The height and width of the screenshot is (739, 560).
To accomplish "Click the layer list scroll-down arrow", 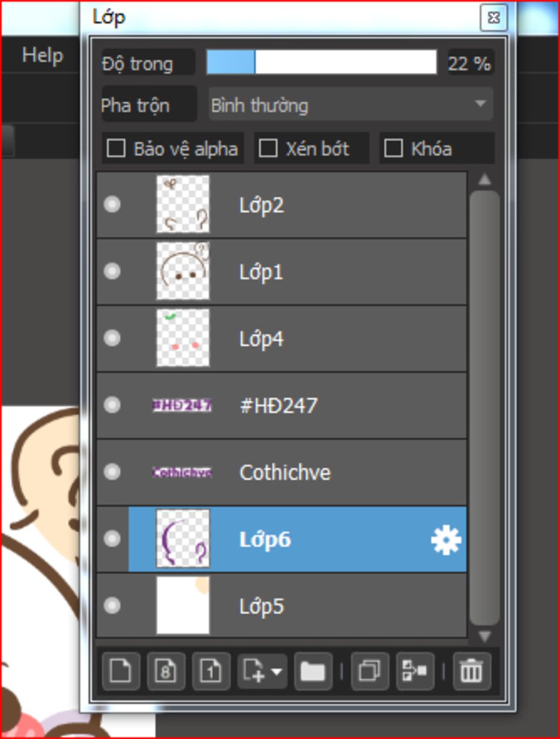I will click(x=485, y=636).
